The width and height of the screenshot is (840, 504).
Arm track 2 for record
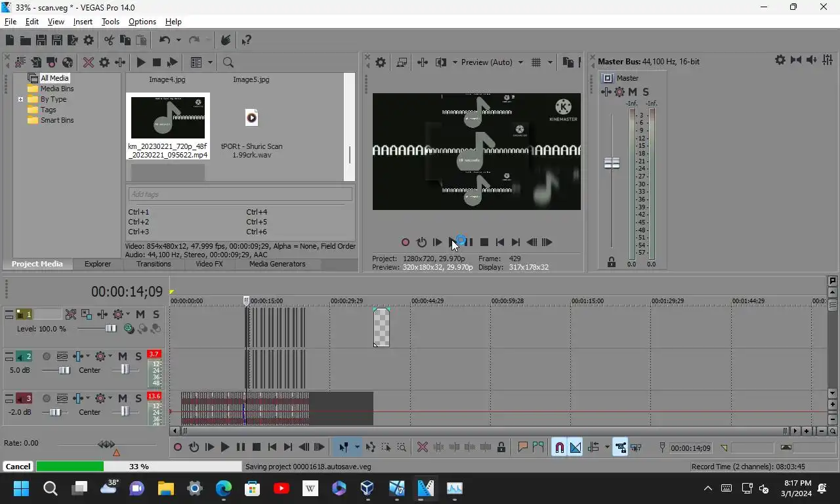(47, 356)
